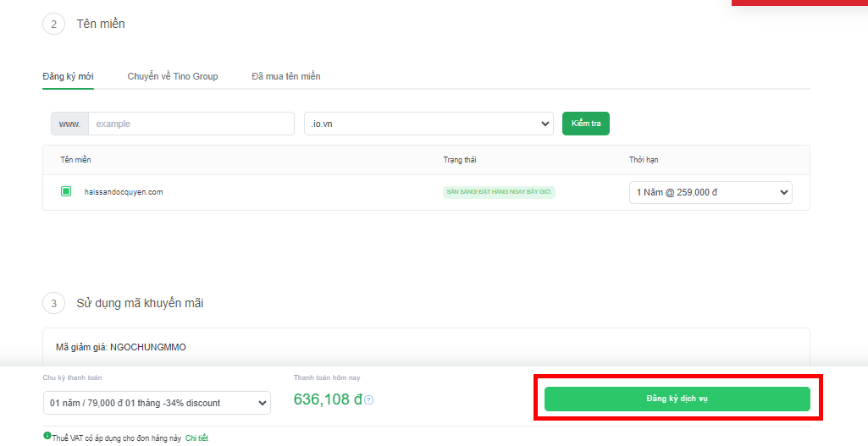Click the help question-mark icon beside 636,108 đ

[369, 400]
